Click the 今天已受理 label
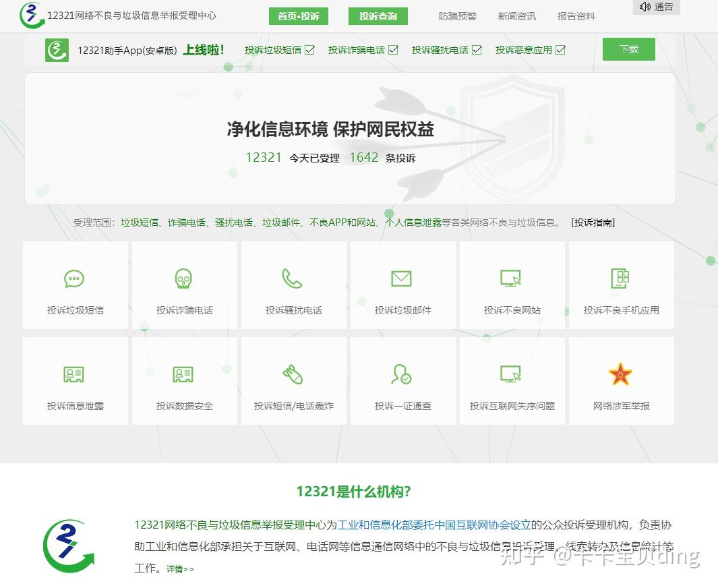Image resolution: width=718 pixels, height=588 pixels. pos(315,158)
